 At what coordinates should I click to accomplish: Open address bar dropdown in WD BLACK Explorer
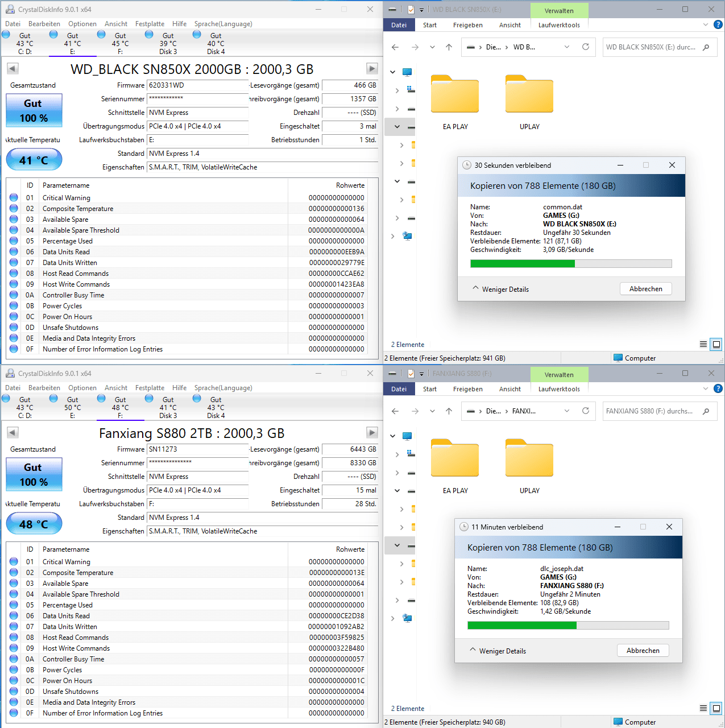[x=567, y=47]
